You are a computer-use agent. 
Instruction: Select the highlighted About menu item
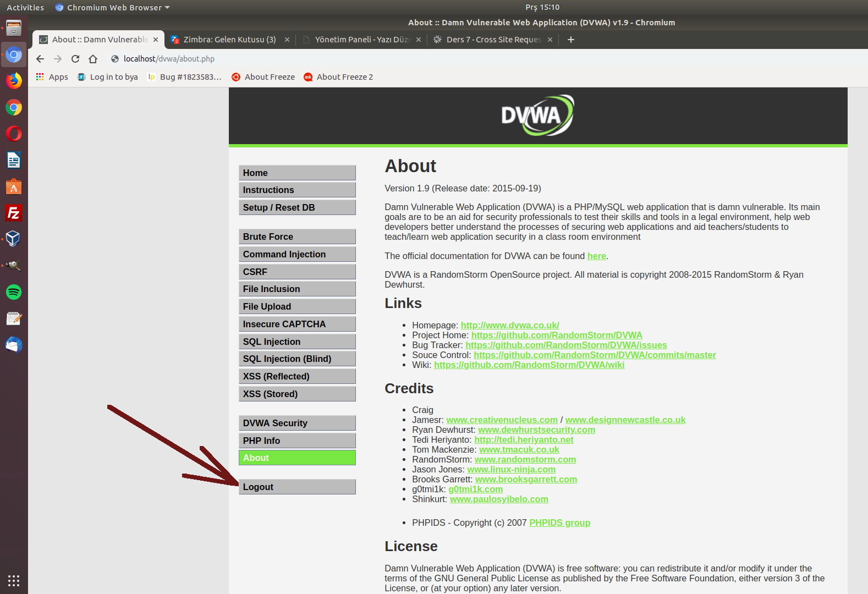[x=297, y=458]
